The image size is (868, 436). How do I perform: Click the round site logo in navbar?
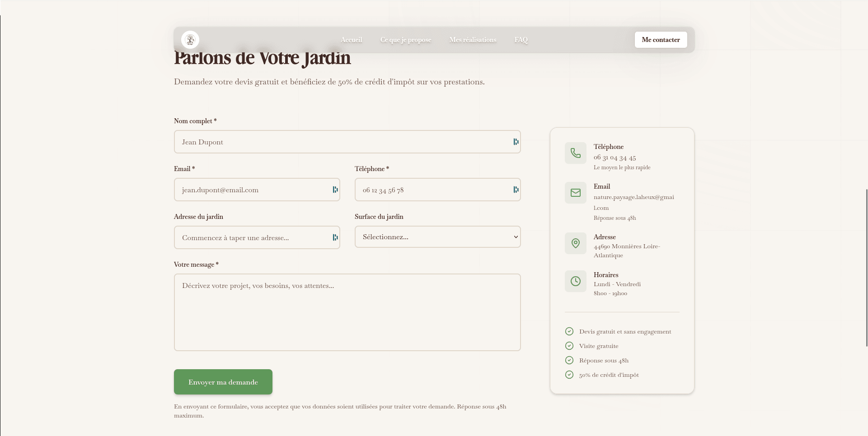coord(190,40)
